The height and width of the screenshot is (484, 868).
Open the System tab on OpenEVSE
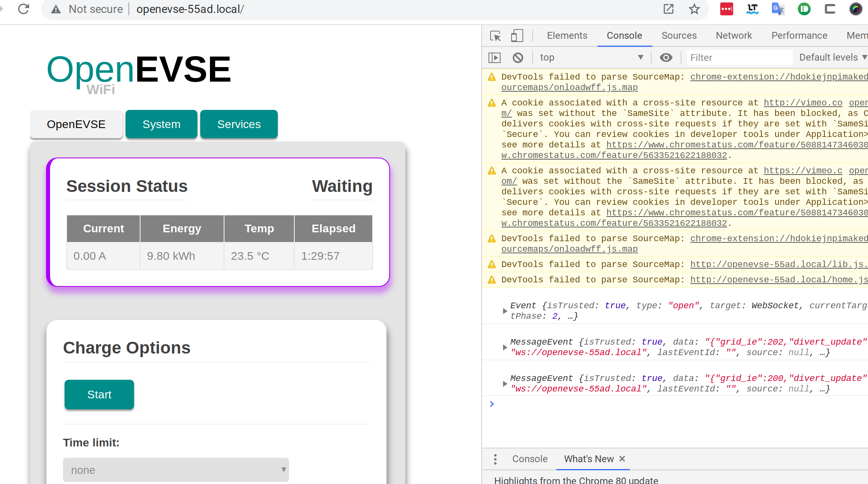(161, 124)
